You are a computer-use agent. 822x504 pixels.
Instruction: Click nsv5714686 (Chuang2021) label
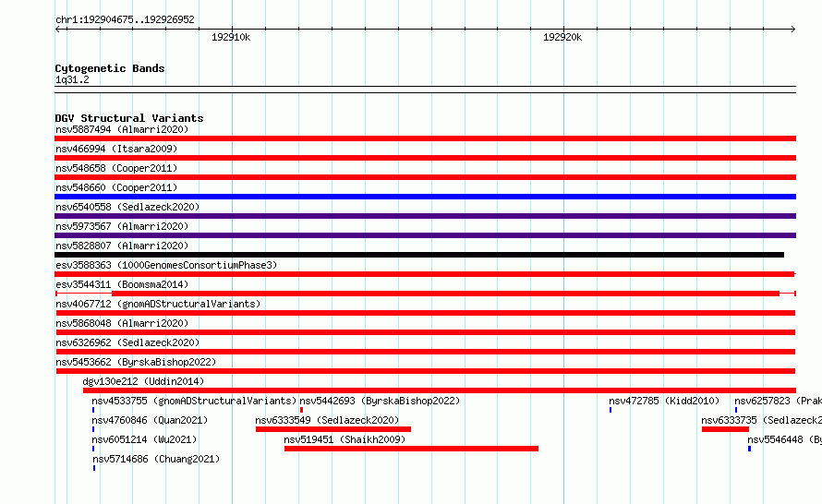(x=156, y=459)
